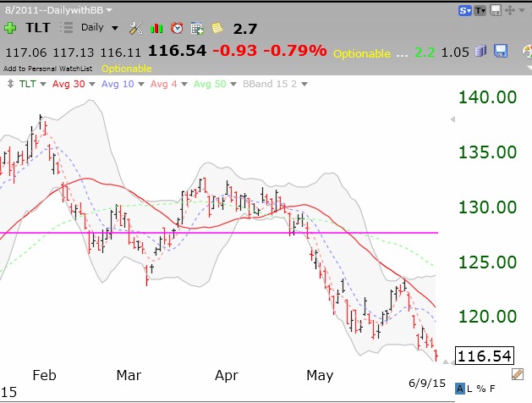Click the 116.54 current price box on axis
532x403 pixels.
tap(485, 356)
